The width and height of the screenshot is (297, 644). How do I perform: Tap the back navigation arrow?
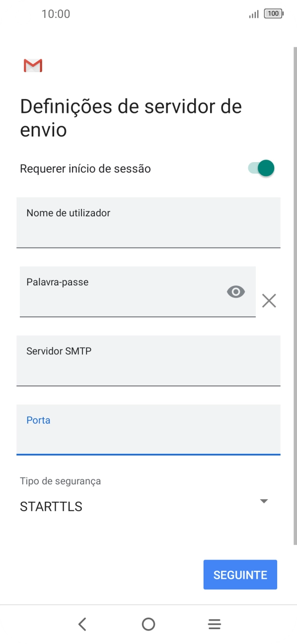click(82, 624)
